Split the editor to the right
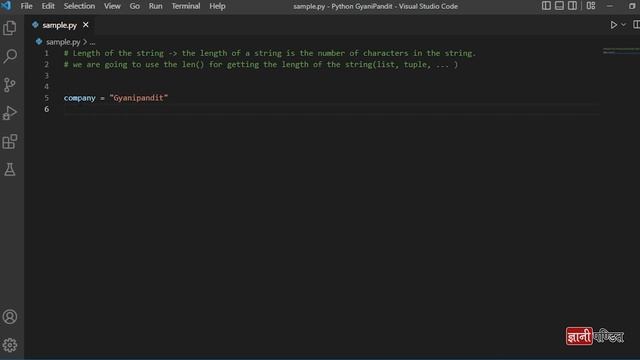 (x=636, y=25)
